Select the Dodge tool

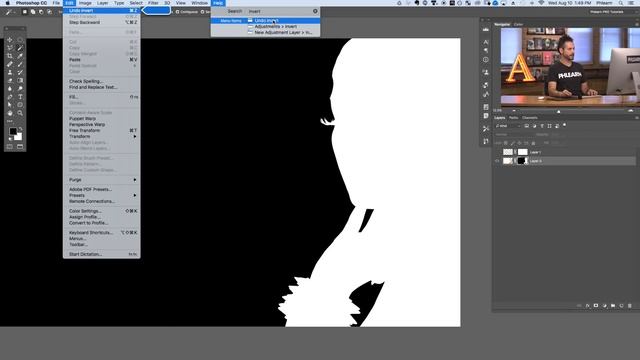tap(20, 89)
